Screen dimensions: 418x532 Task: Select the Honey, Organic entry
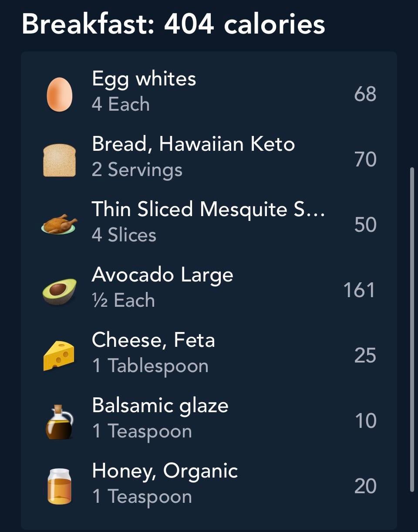pos(165,471)
